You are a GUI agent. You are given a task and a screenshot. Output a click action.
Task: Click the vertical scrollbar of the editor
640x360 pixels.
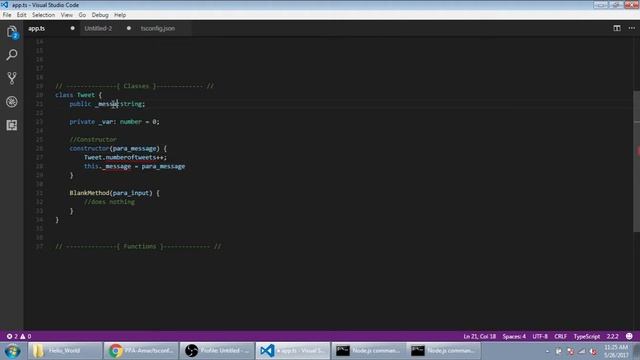tap(636, 161)
